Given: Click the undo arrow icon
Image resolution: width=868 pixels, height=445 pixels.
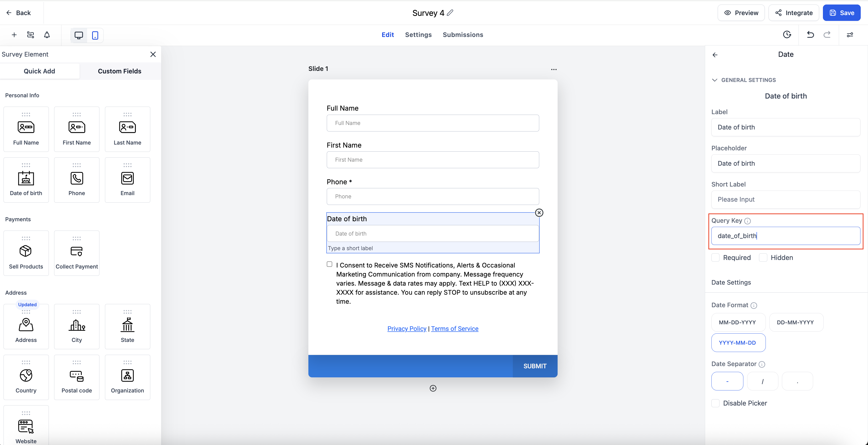Looking at the screenshot, I should [x=810, y=35].
